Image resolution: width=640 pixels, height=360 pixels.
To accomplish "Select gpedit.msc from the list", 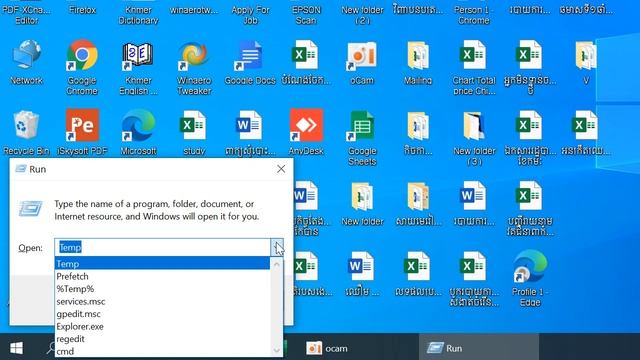I will click(162, 314).
